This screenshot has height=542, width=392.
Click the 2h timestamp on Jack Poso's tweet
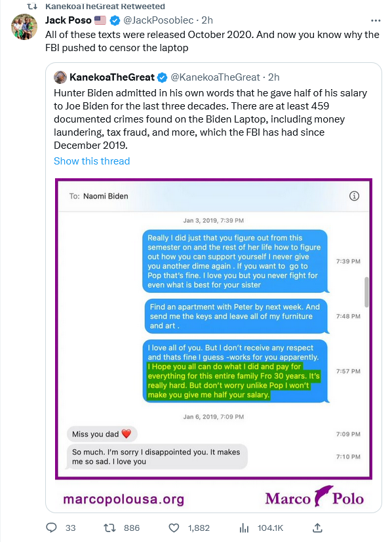tap(207, 20)
